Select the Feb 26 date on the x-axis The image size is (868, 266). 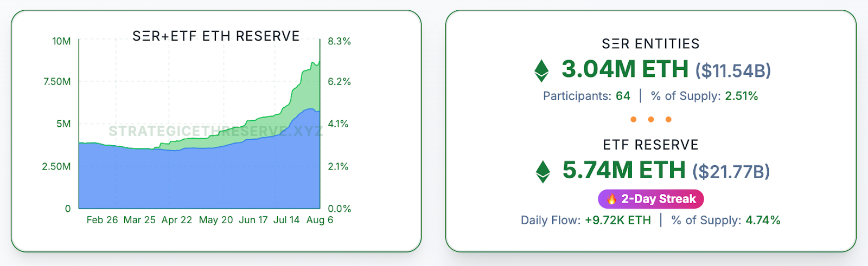pos(102,220)
